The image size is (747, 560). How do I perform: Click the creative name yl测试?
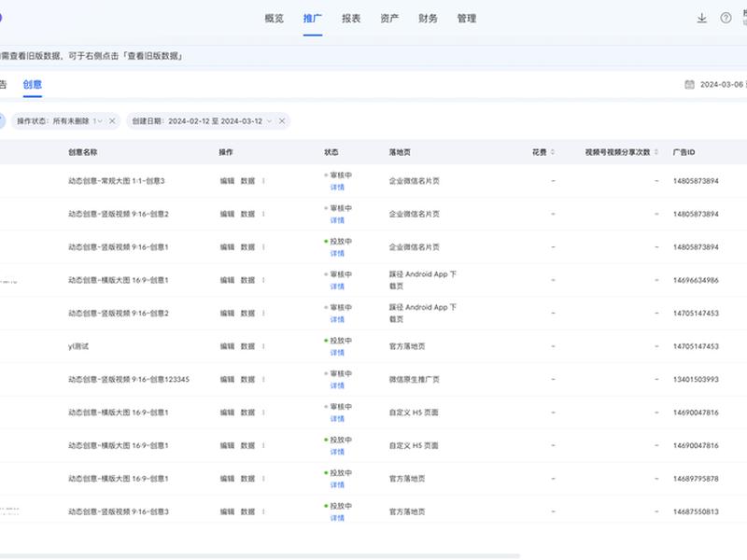click(x=78, y=346)
